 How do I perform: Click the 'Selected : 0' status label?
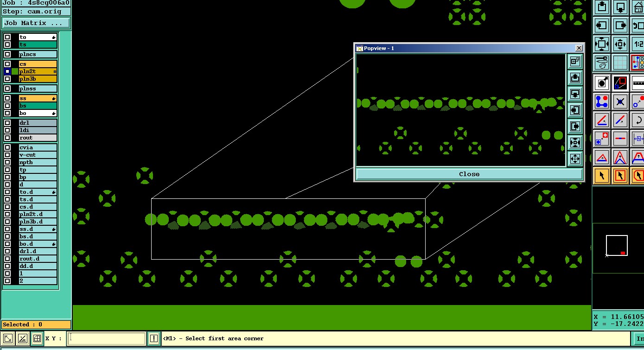click(36, 325)
